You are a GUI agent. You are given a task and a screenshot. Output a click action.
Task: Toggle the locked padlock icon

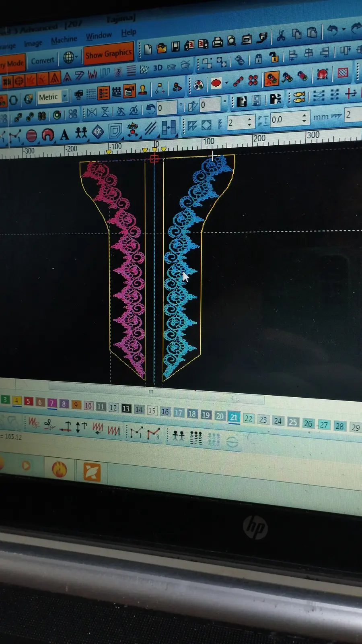pyautogui.click(x=259, y=59)
